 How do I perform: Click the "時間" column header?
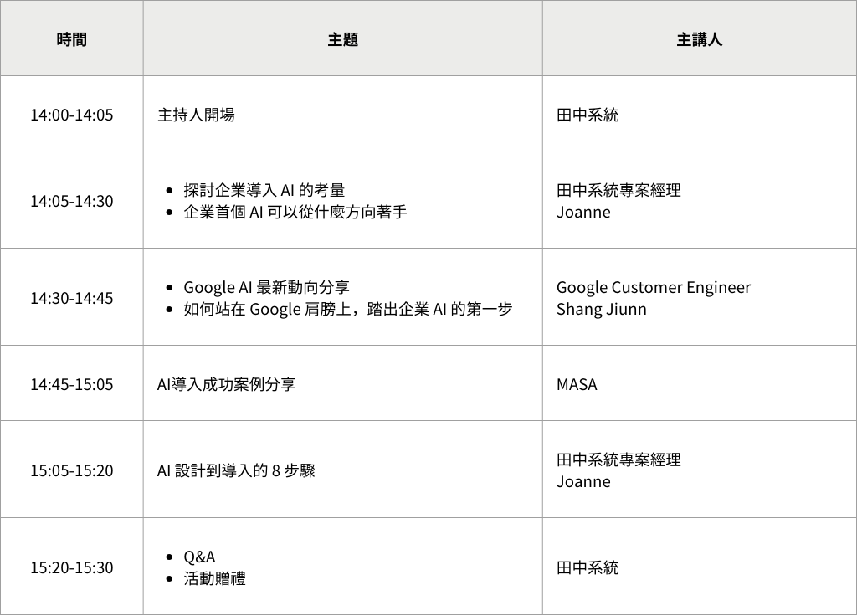click(x=71, y=39)
